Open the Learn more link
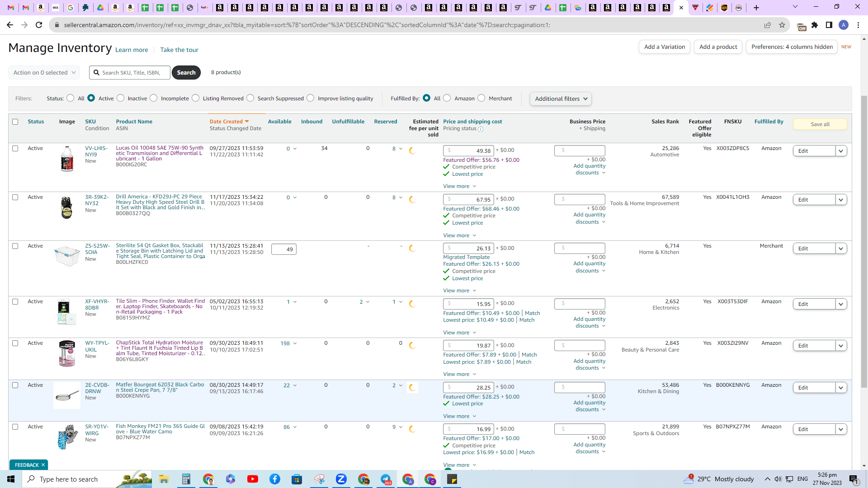Screen dimensions: 868x488 coord(132,50)
